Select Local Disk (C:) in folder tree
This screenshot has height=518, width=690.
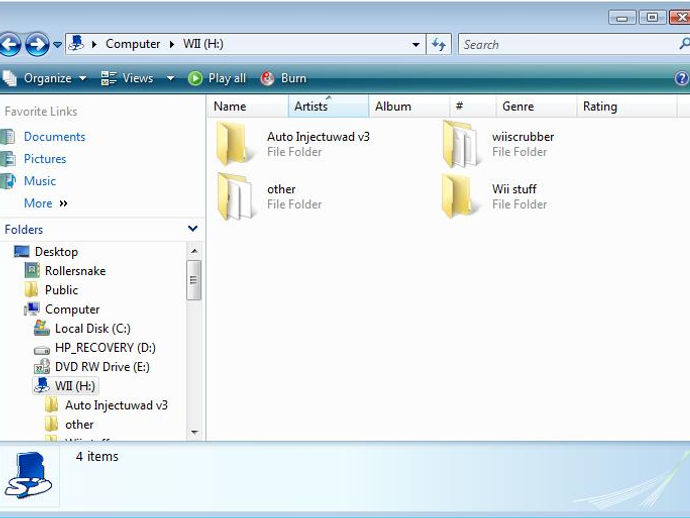click(x=92, y=329)
